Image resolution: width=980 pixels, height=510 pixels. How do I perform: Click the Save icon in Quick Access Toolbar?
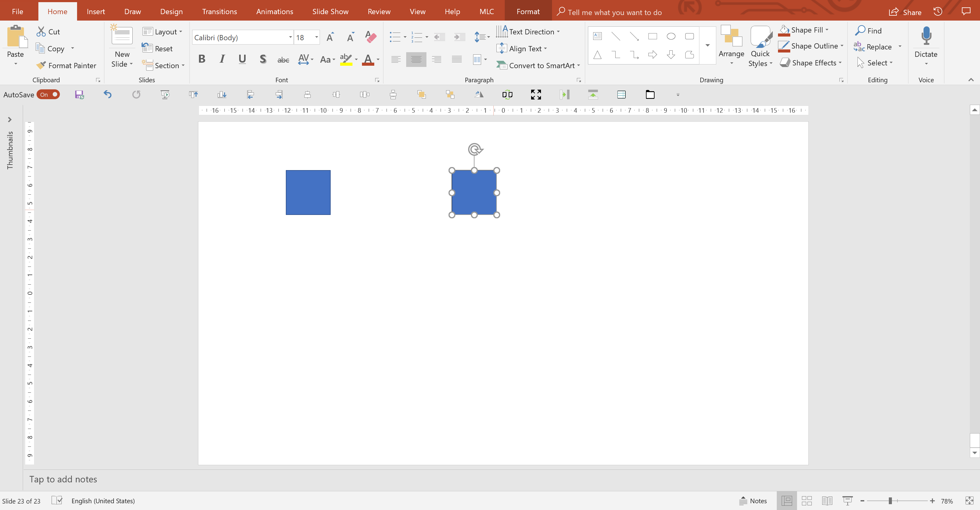pyautogui.click(x=79, y=94)
